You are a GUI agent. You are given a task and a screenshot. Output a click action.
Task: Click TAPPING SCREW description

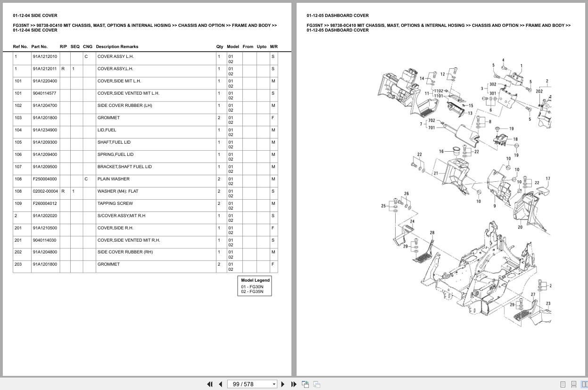coord(115,203)
